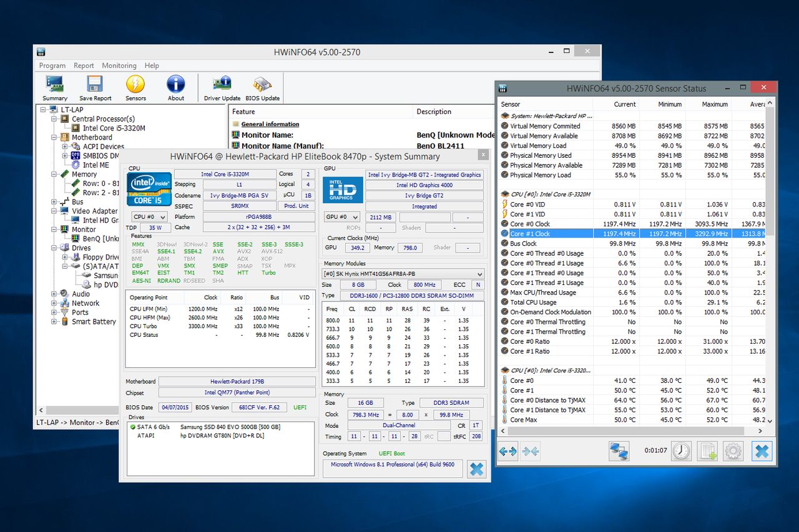
Task: Click the clock reset timer icon
Action: 681,451
